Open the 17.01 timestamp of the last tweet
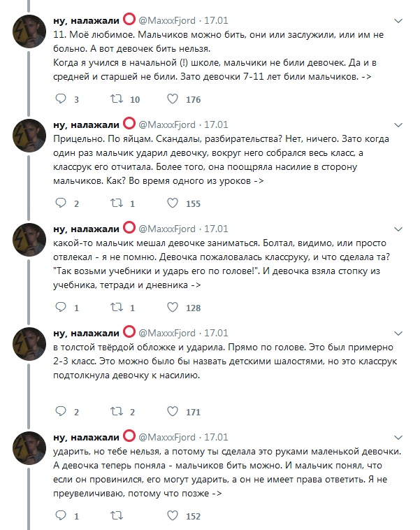Image resolution: width=420 pixels, height=530 pixels. point(216,437)
